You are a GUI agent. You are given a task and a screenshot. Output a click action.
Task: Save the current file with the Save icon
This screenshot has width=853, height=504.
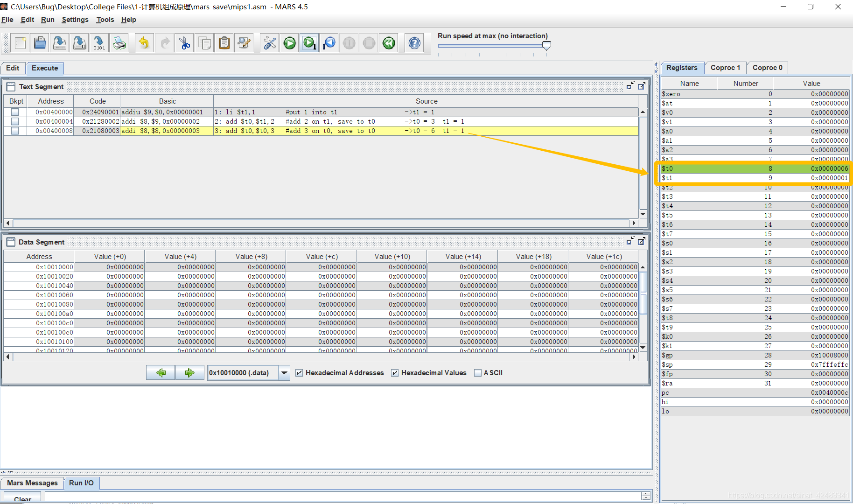point(60,43)
